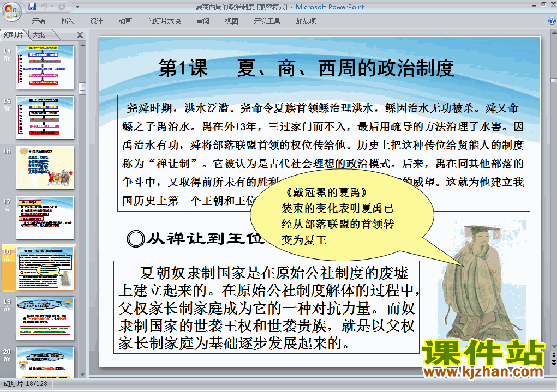Click Undo in the Quick Access Toolbar
Viewport: 557px width, 392px height.
pyautogui.click(x=44, y=7)
